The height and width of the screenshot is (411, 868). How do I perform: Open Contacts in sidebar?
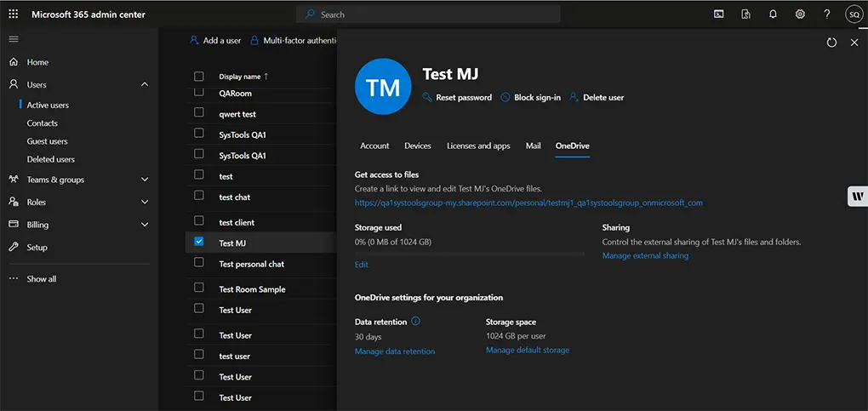[x=42, y=123]
